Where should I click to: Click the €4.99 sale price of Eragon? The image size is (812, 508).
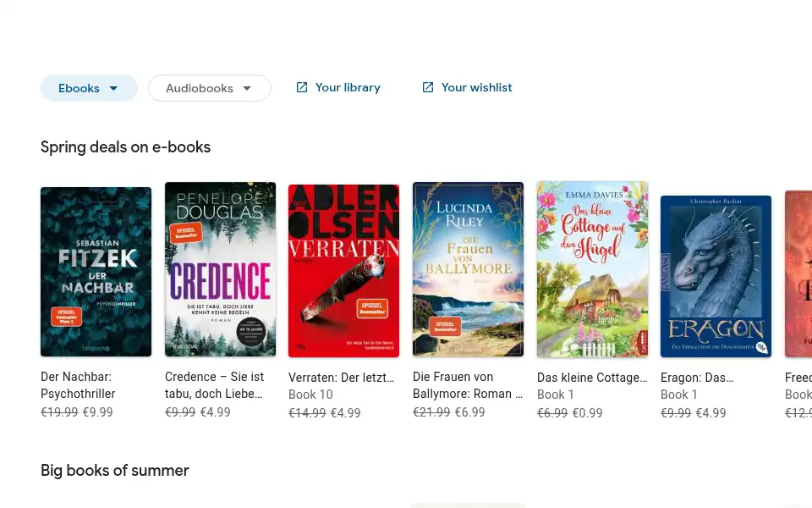pyautogui.click(x=711, y=413)
